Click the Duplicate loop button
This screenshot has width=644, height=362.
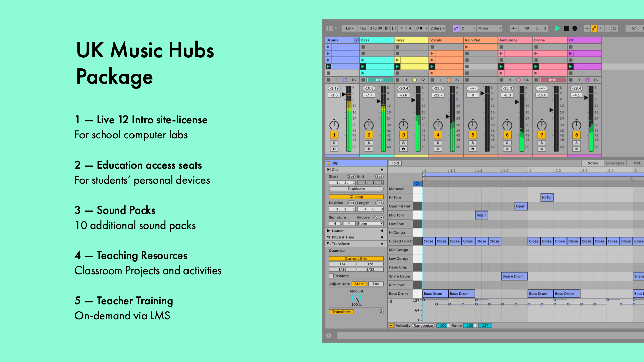[356, 189]
